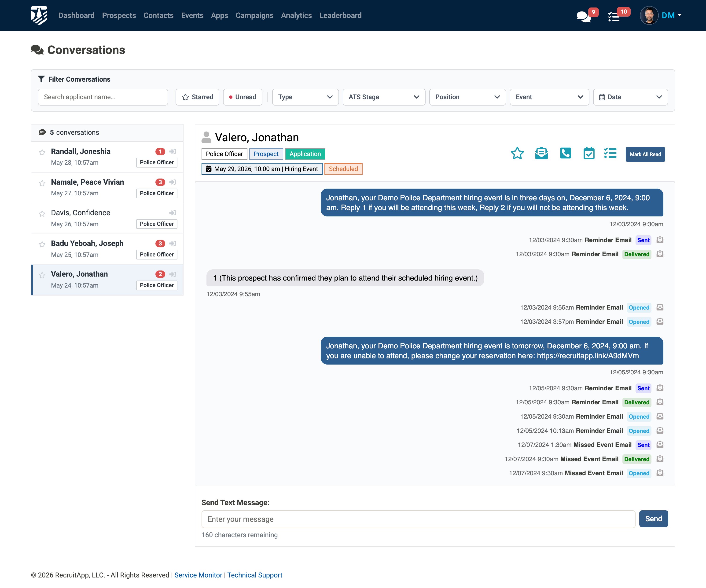
Task: View email icon for 12/05/2024 9:30am Sent reminder
Action: [660, 388]
